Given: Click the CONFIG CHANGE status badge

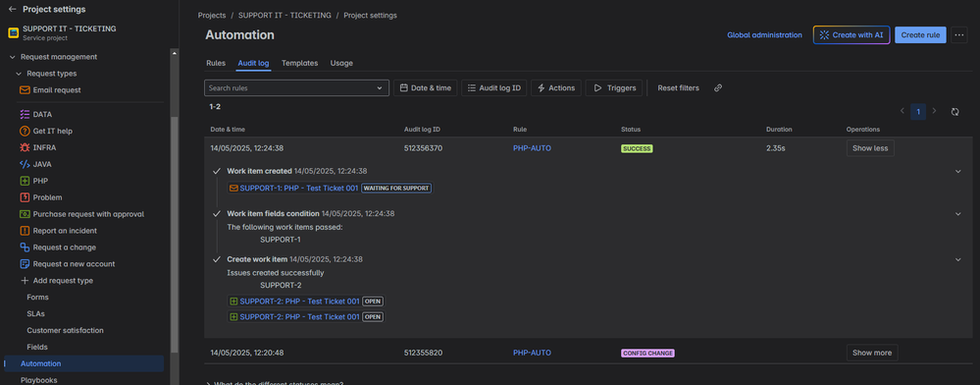Looking at the screenshot, I should pyautogui.click(x=648, y=353).
